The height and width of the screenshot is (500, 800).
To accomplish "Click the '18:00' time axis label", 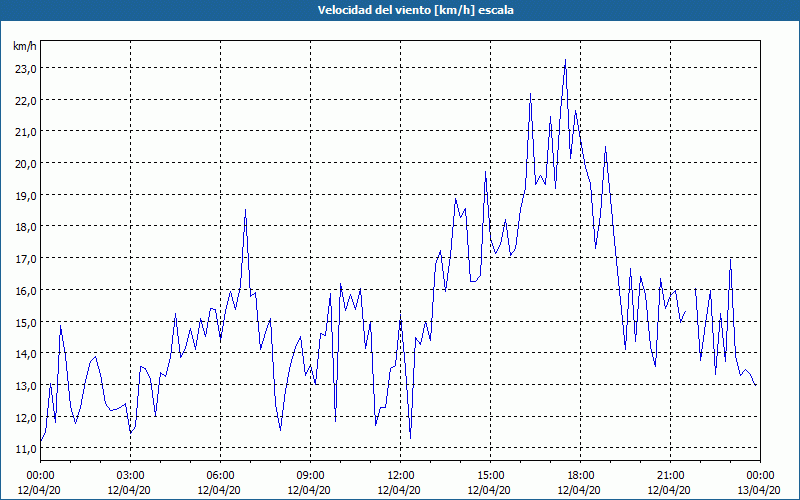I will click(x=581, y=476).
